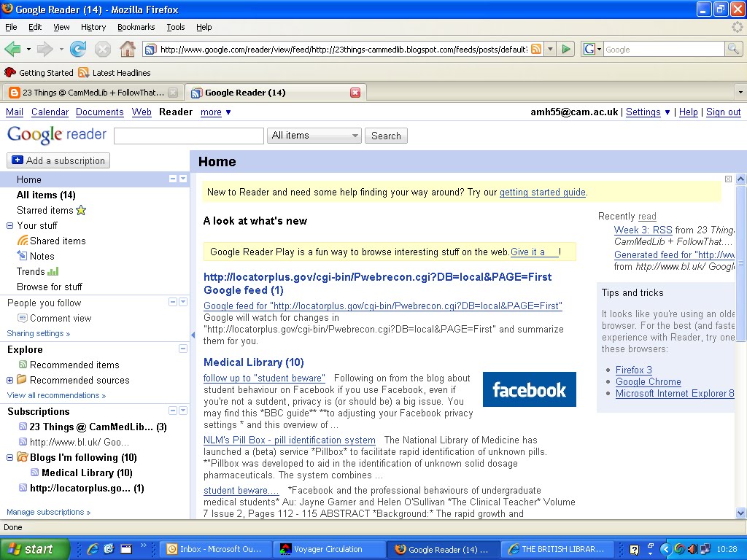Viewport: 747px width, 560px height.
Task: Open the Tools menu
Action: (175, 27)
